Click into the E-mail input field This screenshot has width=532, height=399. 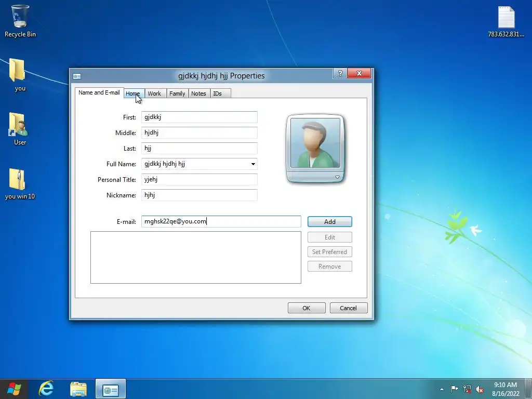click(x=221, y=221)
